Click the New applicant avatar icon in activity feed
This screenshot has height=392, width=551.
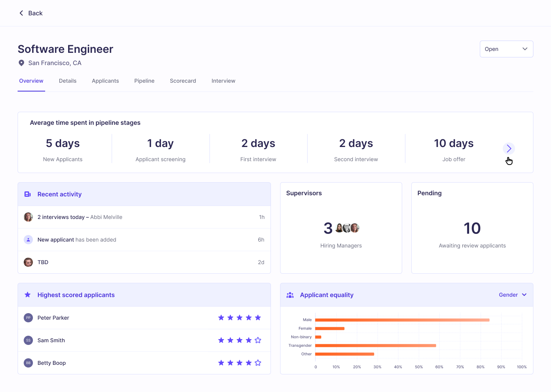point(28,240)
